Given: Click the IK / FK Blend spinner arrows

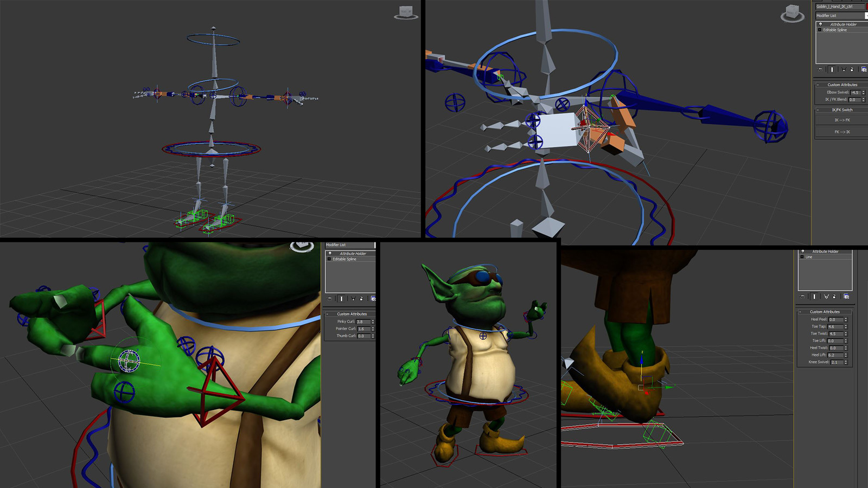Looking at the screenshot, I should (864, 100).
